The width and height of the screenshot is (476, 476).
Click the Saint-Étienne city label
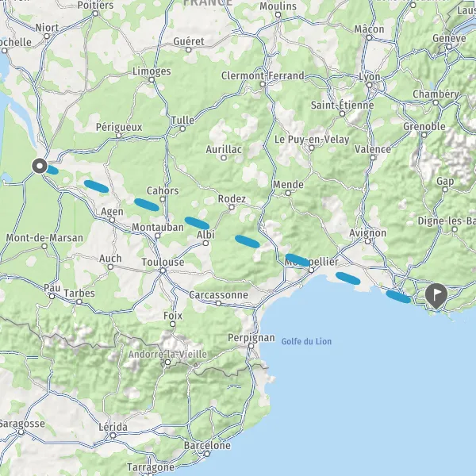coord(343,105)
